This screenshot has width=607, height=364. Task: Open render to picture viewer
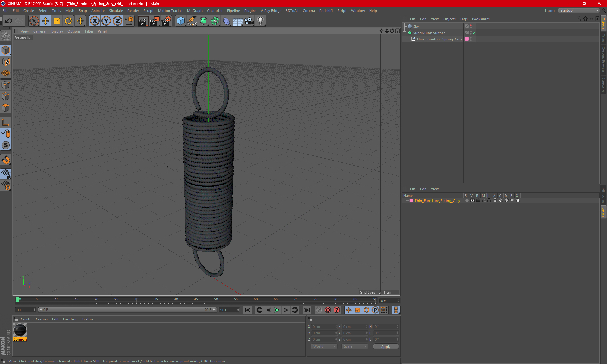[x=155, y=21]
